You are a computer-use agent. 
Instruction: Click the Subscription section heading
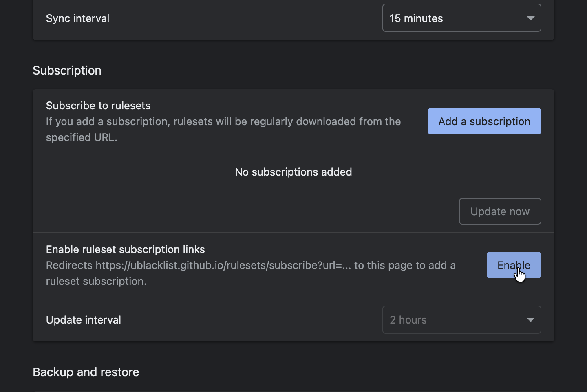(67, 70)
